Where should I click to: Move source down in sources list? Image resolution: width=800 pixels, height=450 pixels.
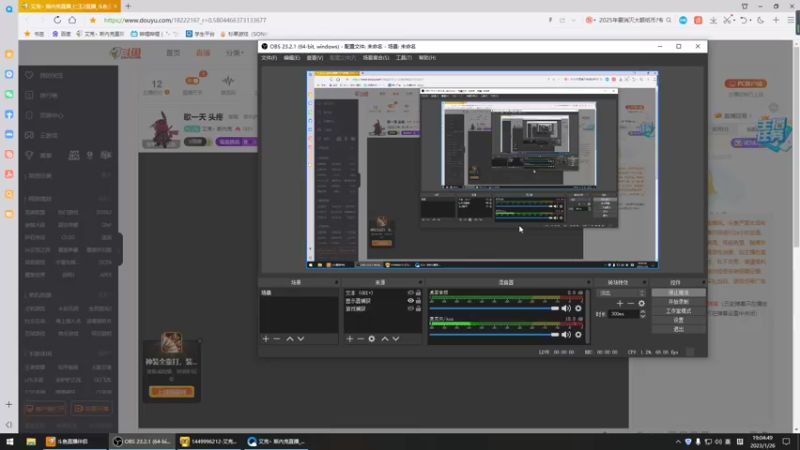point(396,339)
